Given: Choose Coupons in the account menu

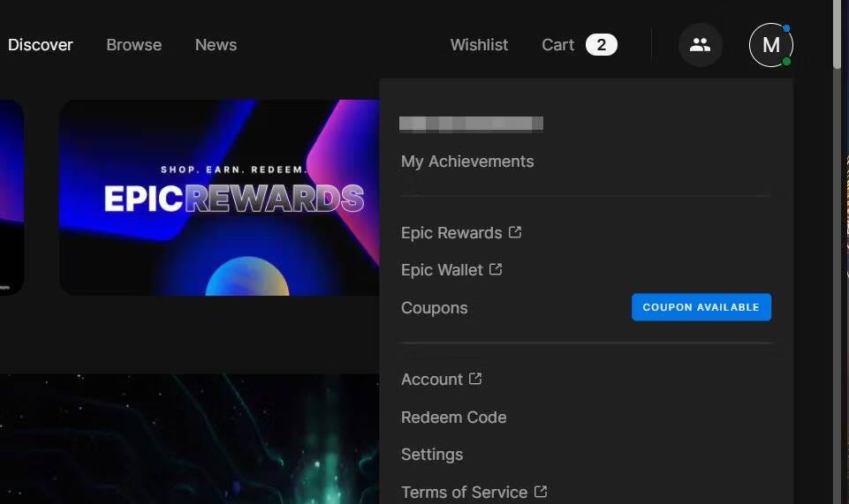Looking at the screenshot, I should (x=435, y=308).
